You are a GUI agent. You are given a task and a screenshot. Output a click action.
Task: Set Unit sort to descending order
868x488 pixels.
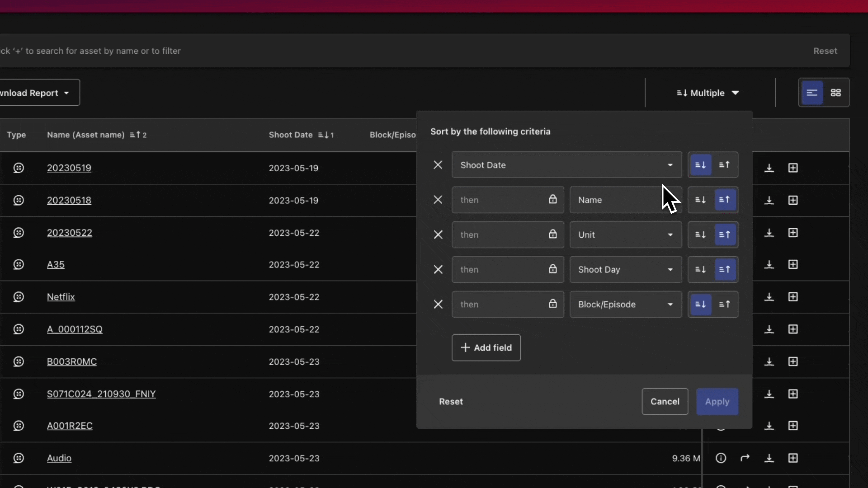tap(700, 235)
